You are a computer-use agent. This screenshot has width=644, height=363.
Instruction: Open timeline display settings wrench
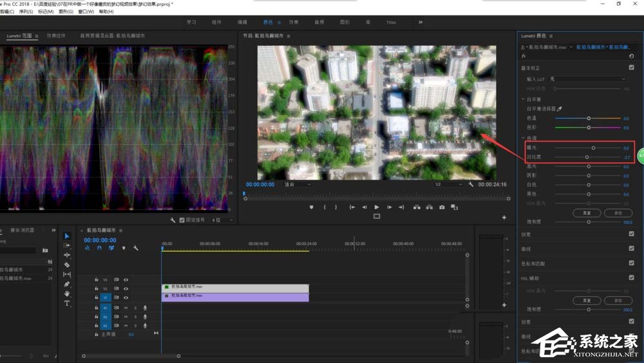(135, 248)
